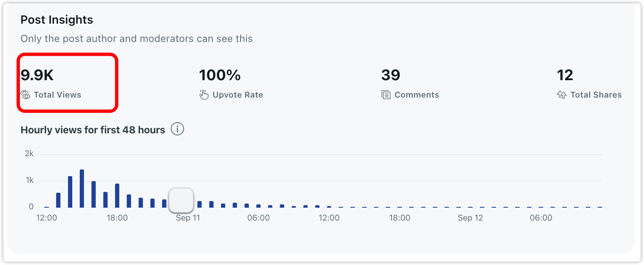Click the eye icon beside Total Views
Screen dimensions: 644x265
point(26,95)
